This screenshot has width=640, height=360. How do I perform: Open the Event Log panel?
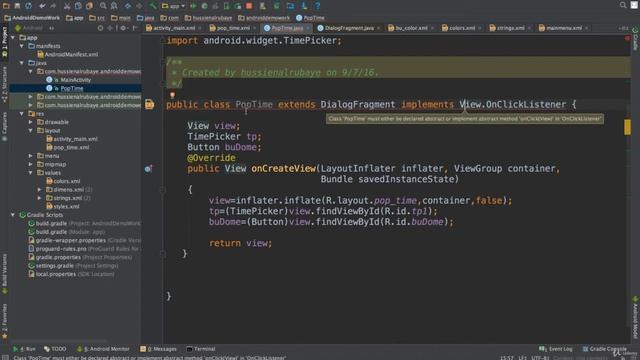[x=556, y=349]
